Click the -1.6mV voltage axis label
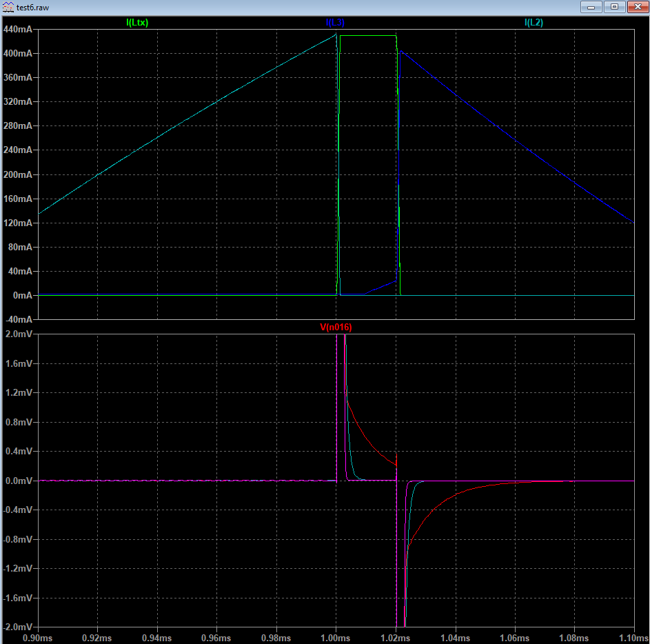 coord(17,598)
